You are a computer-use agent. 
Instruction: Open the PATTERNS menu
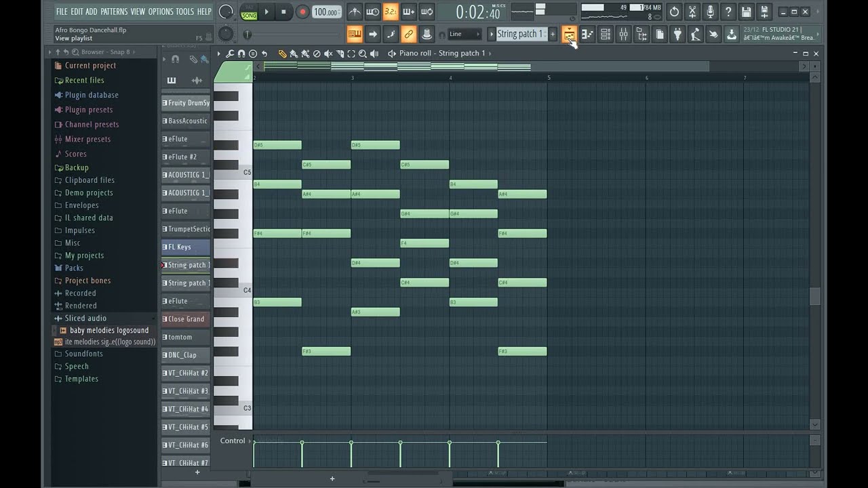(114, 12)
